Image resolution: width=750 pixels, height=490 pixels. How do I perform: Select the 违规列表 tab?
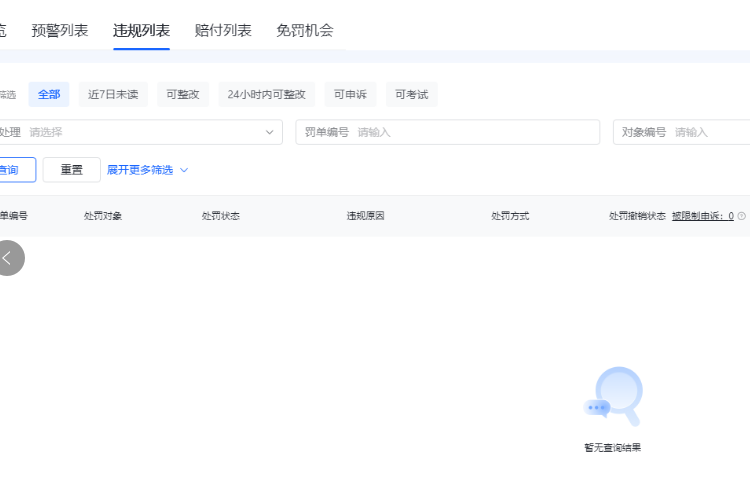141,31
